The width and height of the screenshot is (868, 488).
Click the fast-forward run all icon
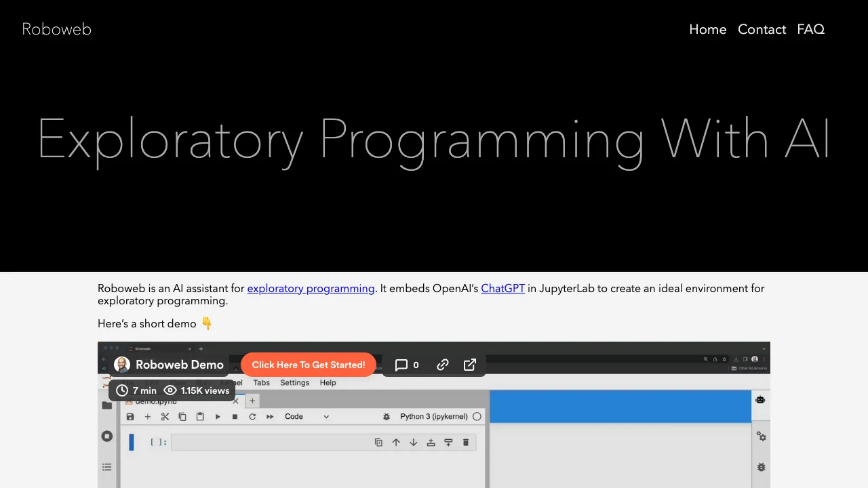pyautogui.click(x=270, y=417)
